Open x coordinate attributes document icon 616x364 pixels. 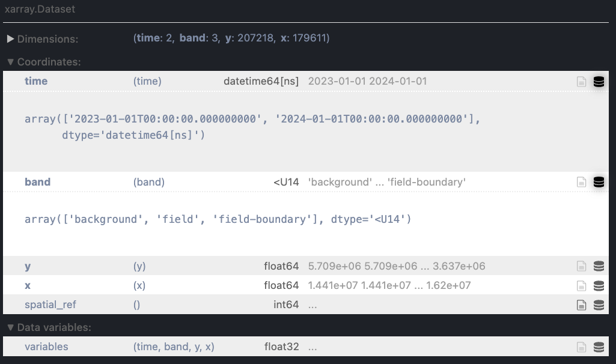pyautogui.click(x=581, y=286)
